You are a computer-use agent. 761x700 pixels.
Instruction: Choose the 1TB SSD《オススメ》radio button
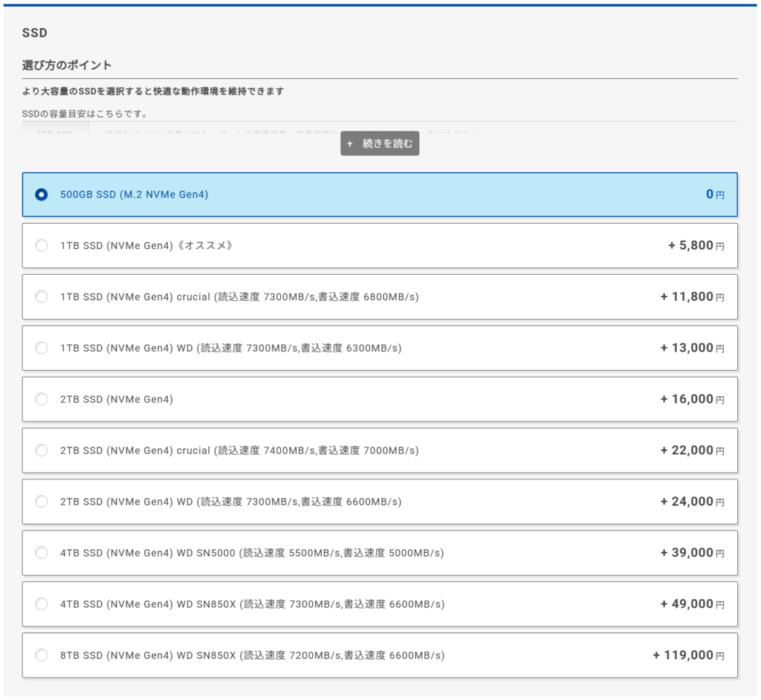click(42, 246)
